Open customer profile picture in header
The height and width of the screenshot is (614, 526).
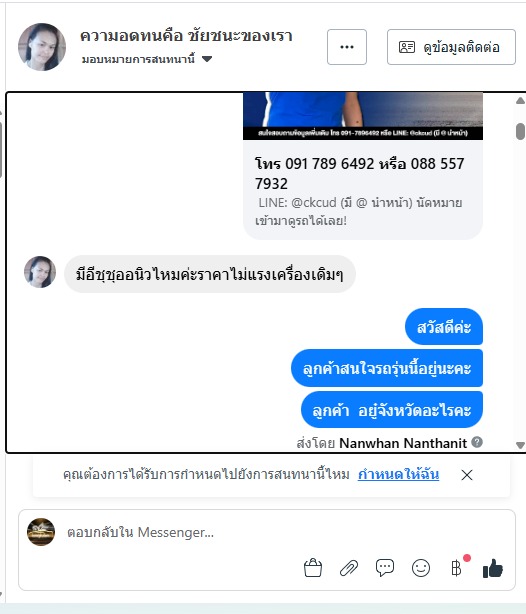42,47
